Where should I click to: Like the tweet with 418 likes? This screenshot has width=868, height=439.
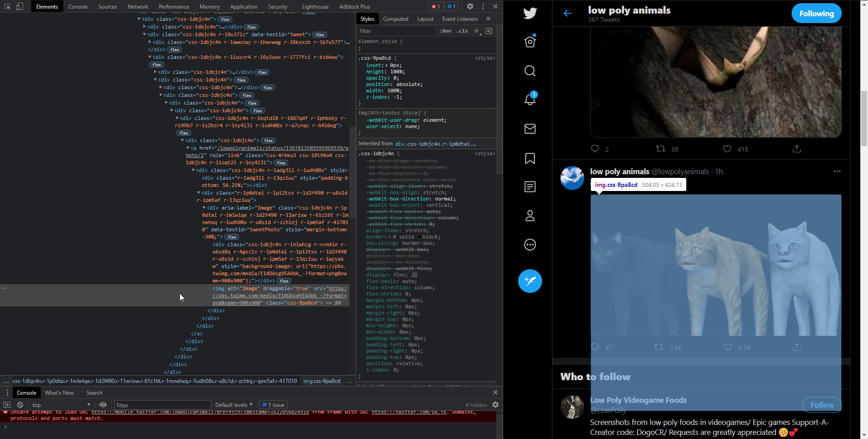tap(727, 149)
